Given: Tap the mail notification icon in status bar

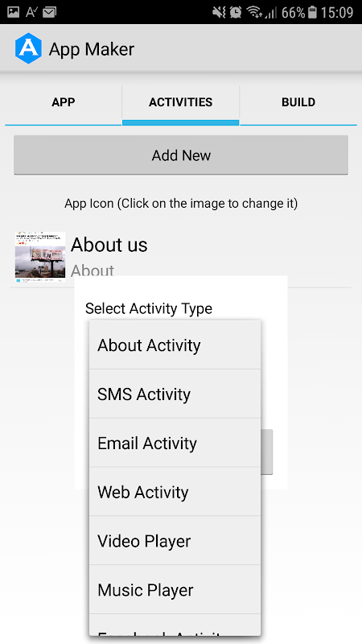Looking at the screenshot, I should (x=49, y=13).
